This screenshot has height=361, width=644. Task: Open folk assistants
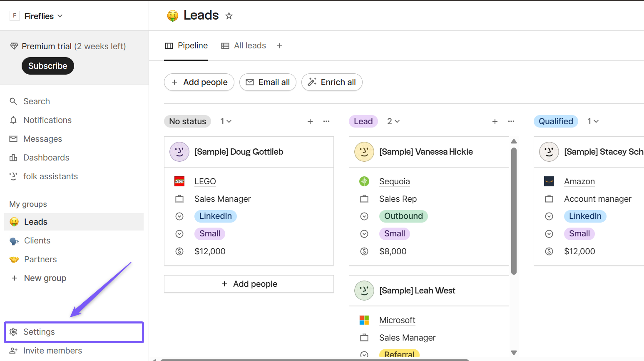point(50,176)
